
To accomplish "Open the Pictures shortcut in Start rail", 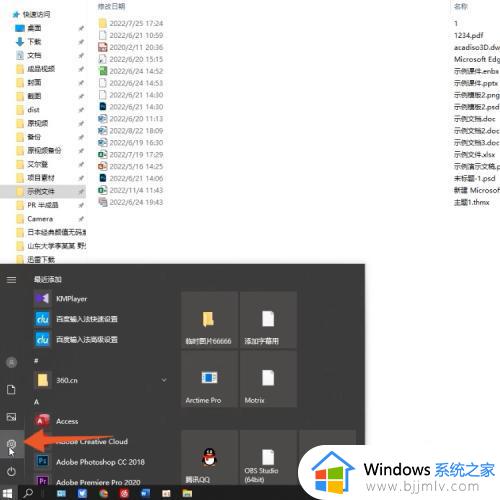I will pos(11,417).
